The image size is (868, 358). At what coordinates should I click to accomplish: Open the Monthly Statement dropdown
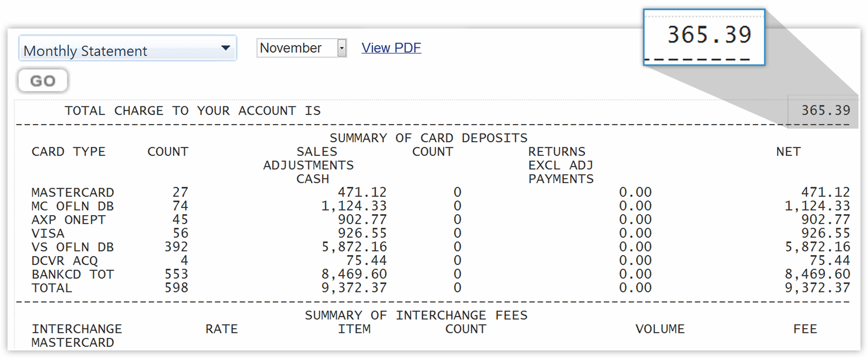[127, 48]
